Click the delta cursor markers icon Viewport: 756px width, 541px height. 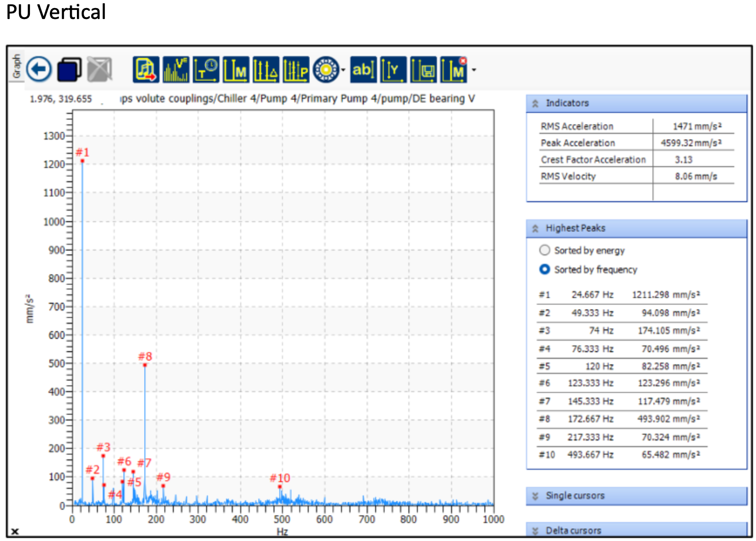(266, 70)
